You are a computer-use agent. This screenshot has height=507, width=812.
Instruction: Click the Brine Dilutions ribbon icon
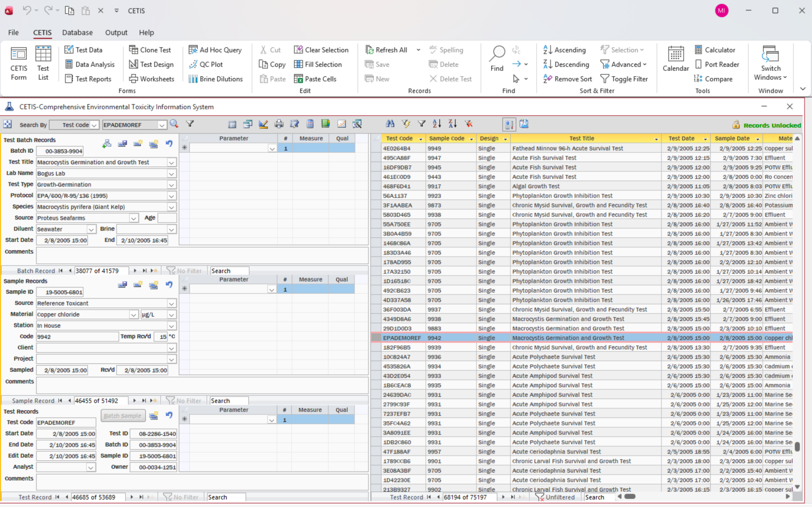click(x=215, y=79)
